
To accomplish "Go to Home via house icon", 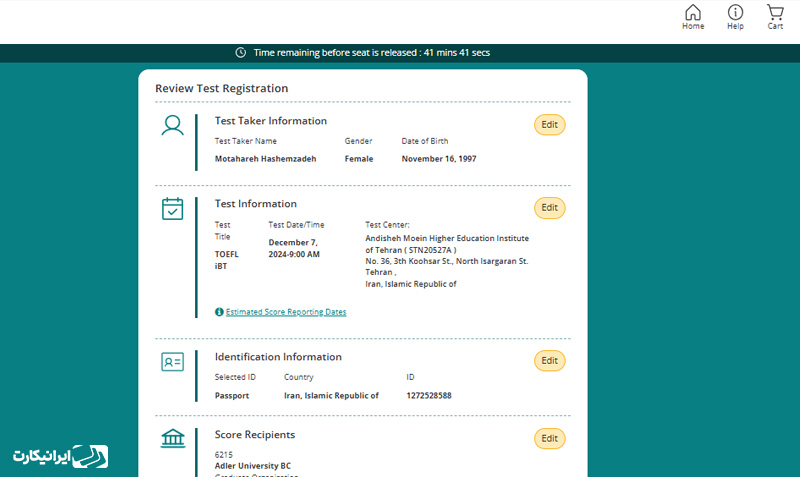I will point(693,17).
